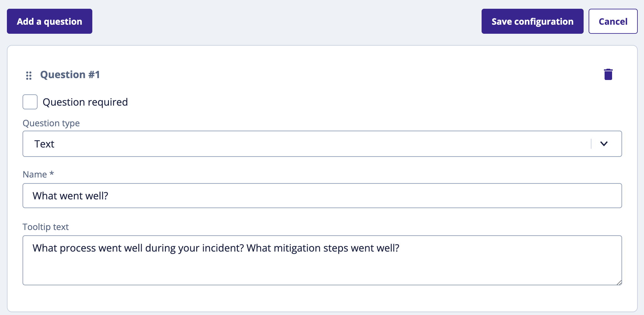The height and width of the screenshot is (315, 644).
Task: Click the tooltip text about mitigation steps
Action: [323, 248]
